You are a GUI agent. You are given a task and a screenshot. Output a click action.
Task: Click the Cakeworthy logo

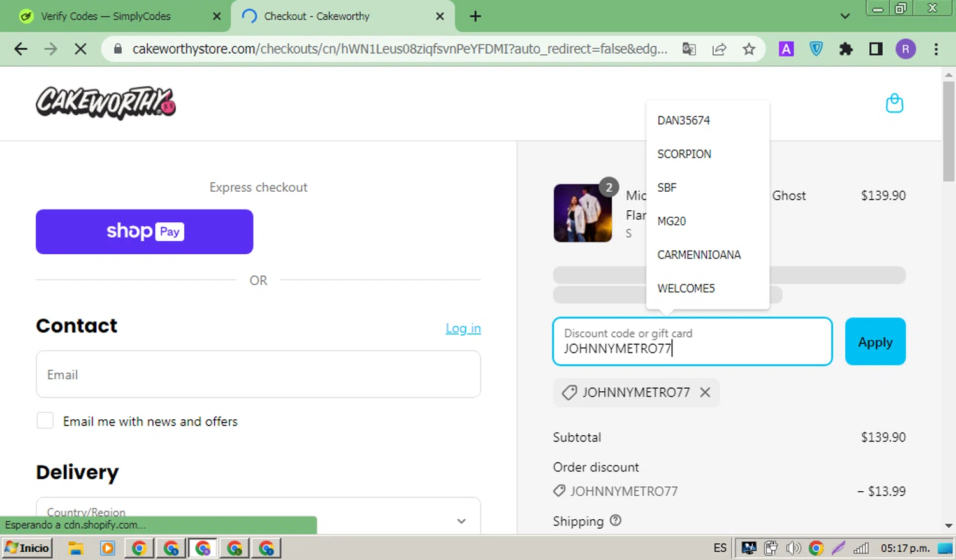[106, 103]
